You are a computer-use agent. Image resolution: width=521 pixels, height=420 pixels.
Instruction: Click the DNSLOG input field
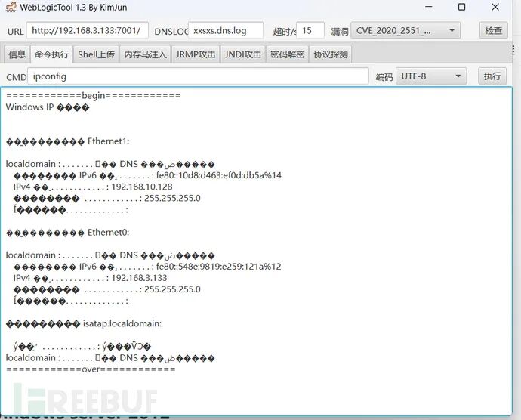[226, 31]
